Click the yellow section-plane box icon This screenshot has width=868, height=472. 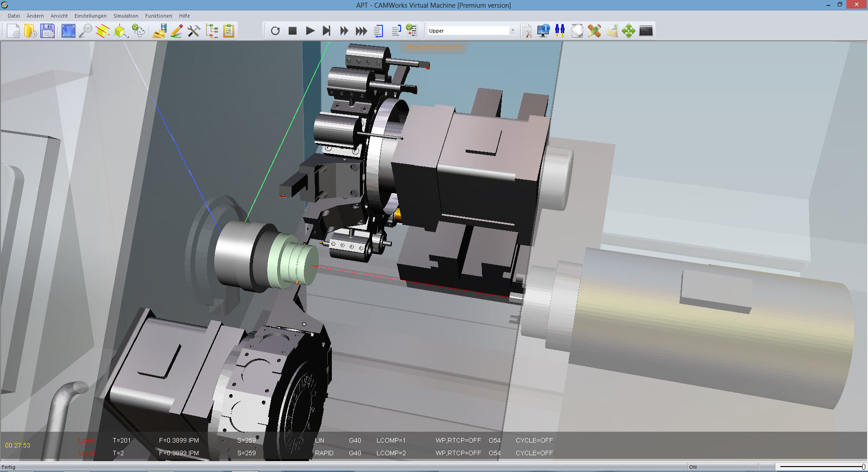point(103,31)
